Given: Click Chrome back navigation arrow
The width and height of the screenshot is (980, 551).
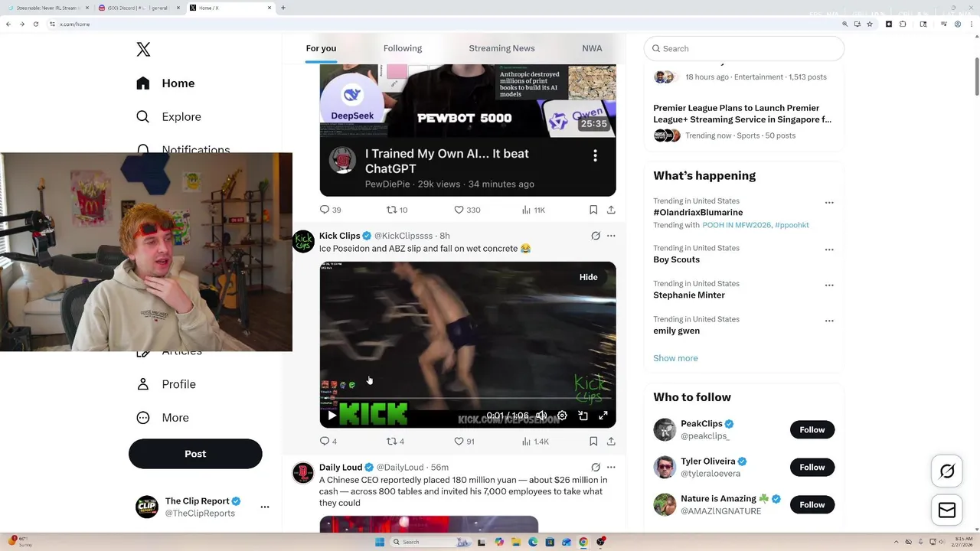Looking at the screenshot, I should click(x=8, y=24).
